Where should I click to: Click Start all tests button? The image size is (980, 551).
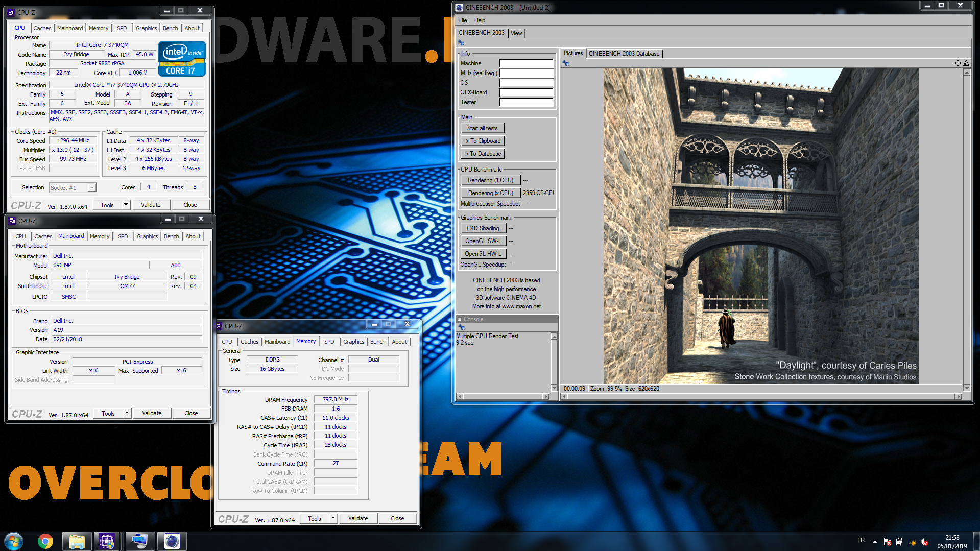(x=482, y=128)
